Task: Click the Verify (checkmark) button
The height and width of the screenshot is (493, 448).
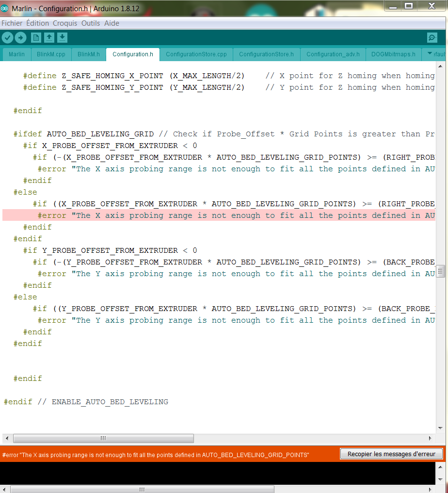Action: pyautogui.click(x=8, y=38)
